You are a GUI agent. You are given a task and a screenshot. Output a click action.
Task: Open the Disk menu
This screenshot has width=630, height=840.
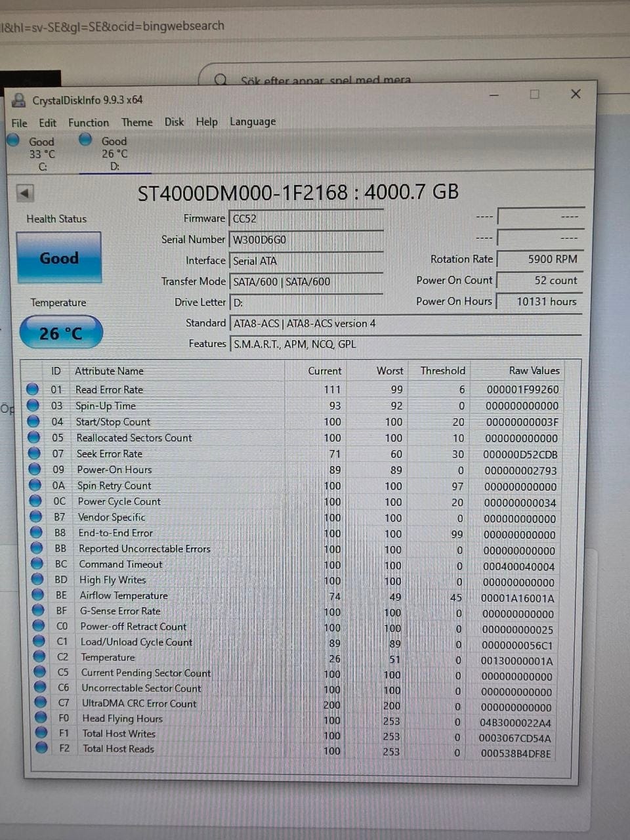click(x=174, y=122)
